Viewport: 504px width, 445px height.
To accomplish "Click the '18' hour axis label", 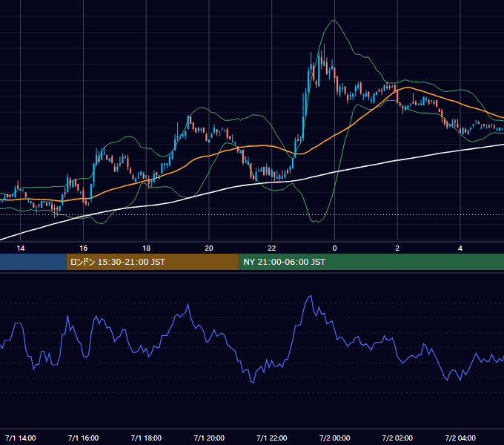I will pos(146,248).
